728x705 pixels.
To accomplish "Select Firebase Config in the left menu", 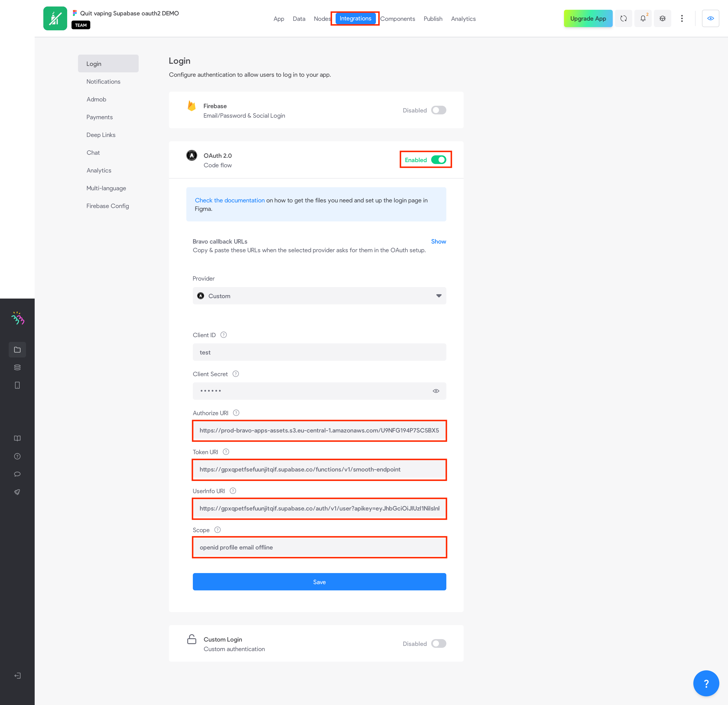I will (x=108, y=206).
